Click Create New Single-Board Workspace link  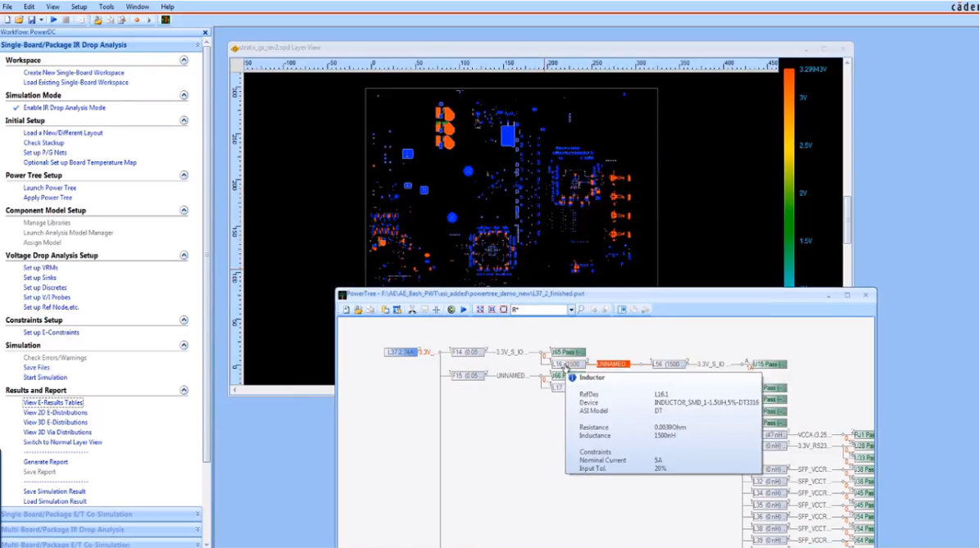point(74,72)
